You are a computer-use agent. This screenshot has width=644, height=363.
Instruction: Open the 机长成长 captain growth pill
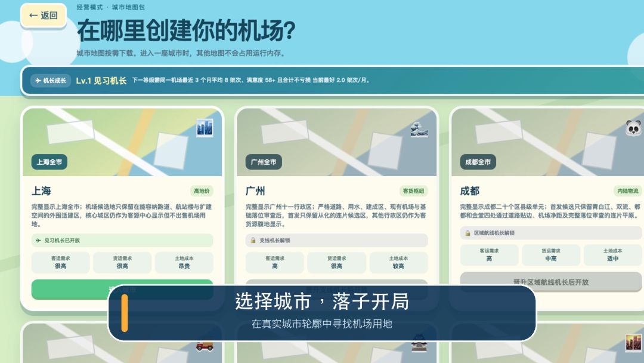click(50, 81)
